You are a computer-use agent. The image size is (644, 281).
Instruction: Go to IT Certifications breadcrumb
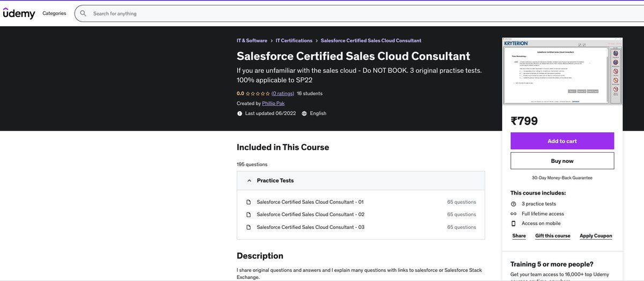pos(294,41)
